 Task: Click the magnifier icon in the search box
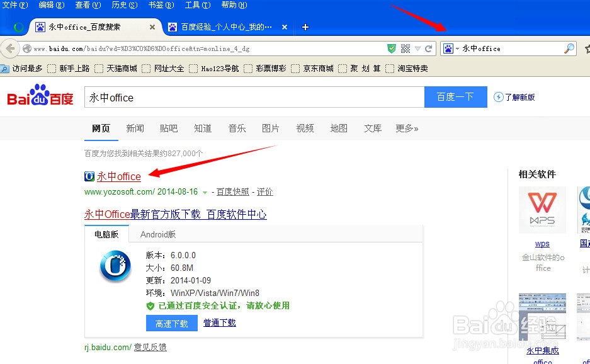[x=569, y=48]
